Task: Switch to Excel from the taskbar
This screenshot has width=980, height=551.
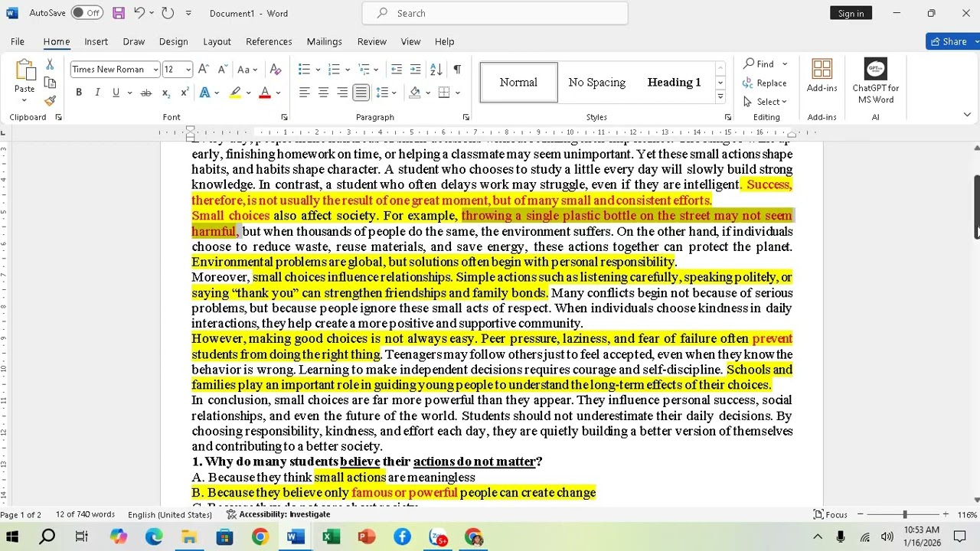Action: point(331,537)
